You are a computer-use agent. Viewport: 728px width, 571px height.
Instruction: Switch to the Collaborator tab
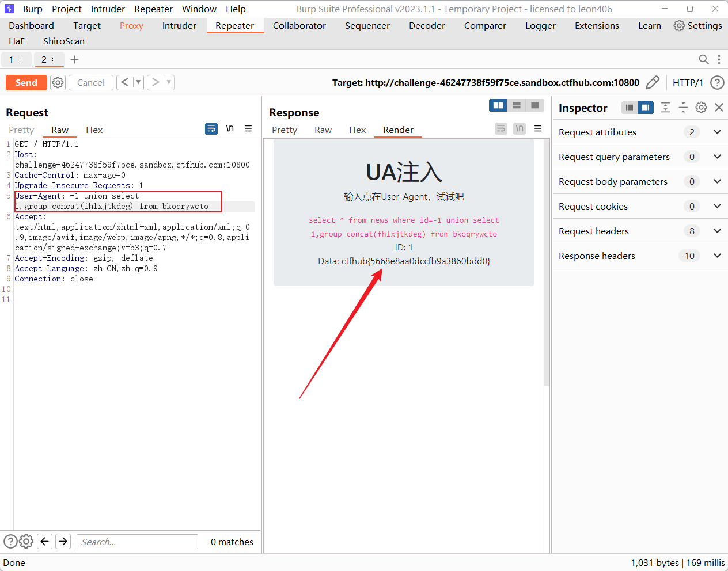tap(299, 25)
